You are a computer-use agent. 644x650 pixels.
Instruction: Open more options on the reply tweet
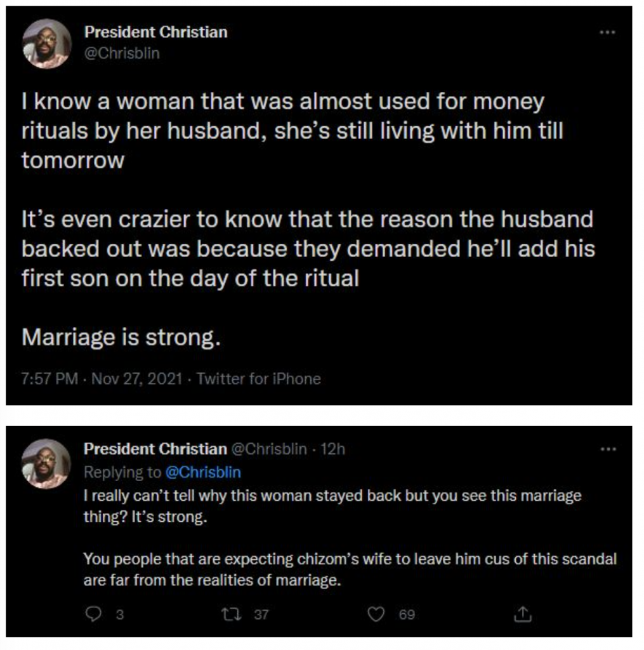[x=608, y=449]
